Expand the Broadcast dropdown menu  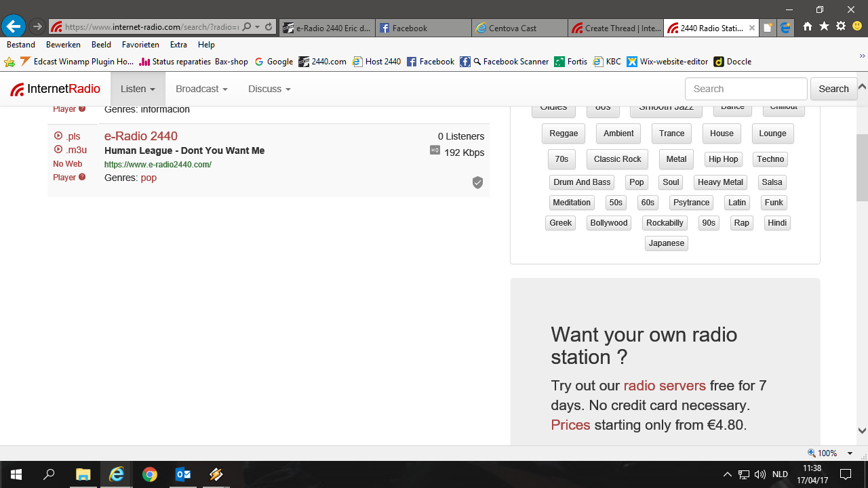point(201,89)
